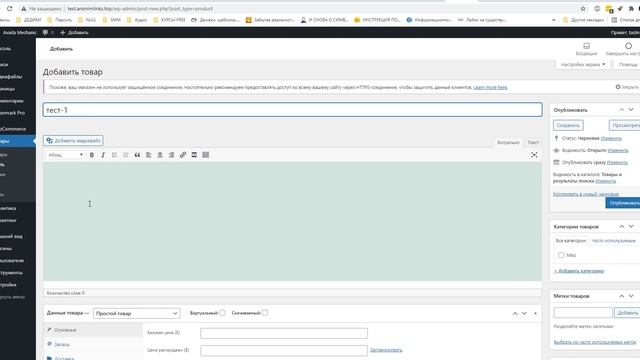Click Изменить link next to Видимость
640x360 pixels.
[x=618, y=151]
